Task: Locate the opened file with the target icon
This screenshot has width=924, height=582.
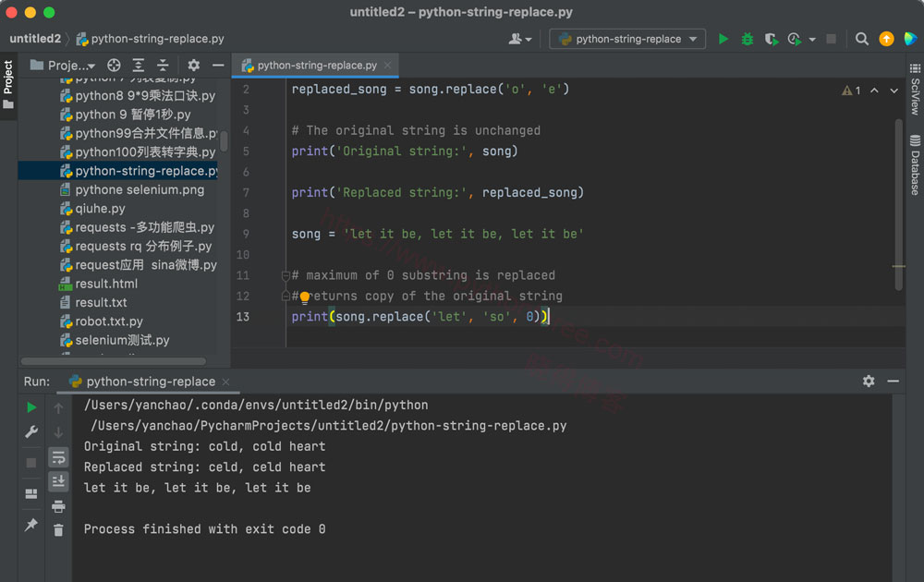Action: point(114,66)
